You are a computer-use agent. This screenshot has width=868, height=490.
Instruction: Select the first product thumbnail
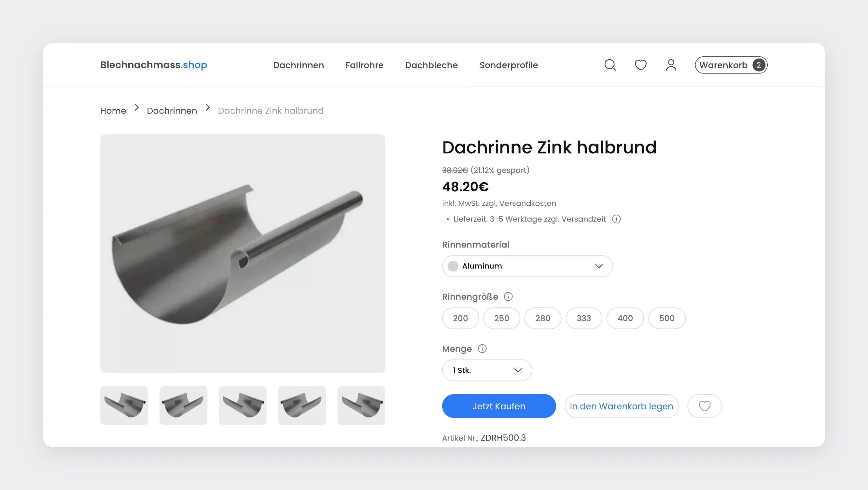point(124,405)
